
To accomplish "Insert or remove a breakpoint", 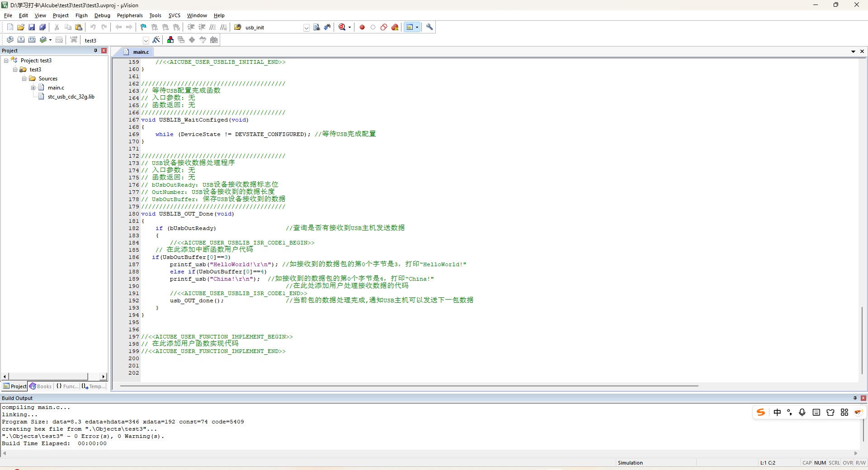I will click(362, 27).
